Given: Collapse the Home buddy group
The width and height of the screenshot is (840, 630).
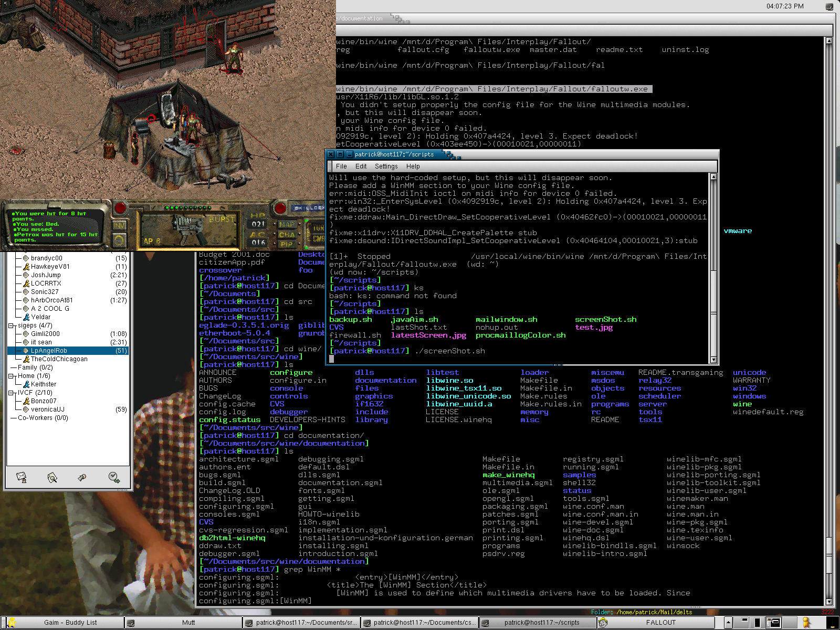Looking at the screenshot, I should pyautogui.click(x=12, y=376).
